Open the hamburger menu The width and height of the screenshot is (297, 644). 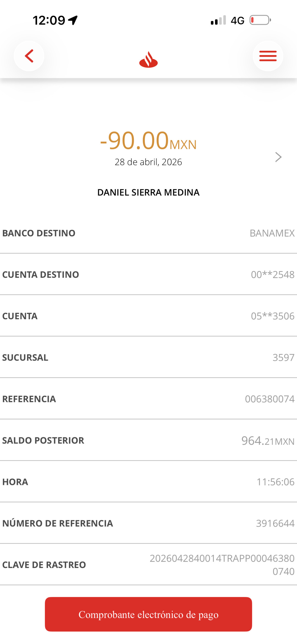(268, 56)
